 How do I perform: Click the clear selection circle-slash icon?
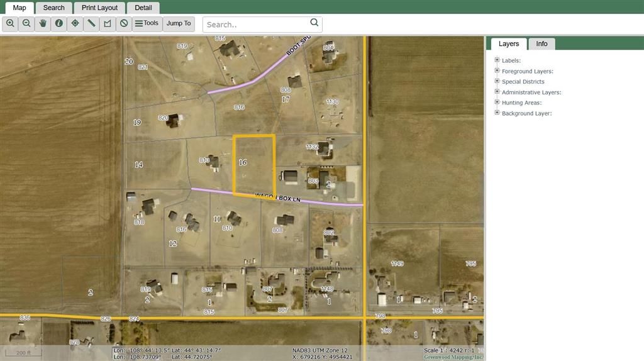pyautogui.click(x=124, y=24)
